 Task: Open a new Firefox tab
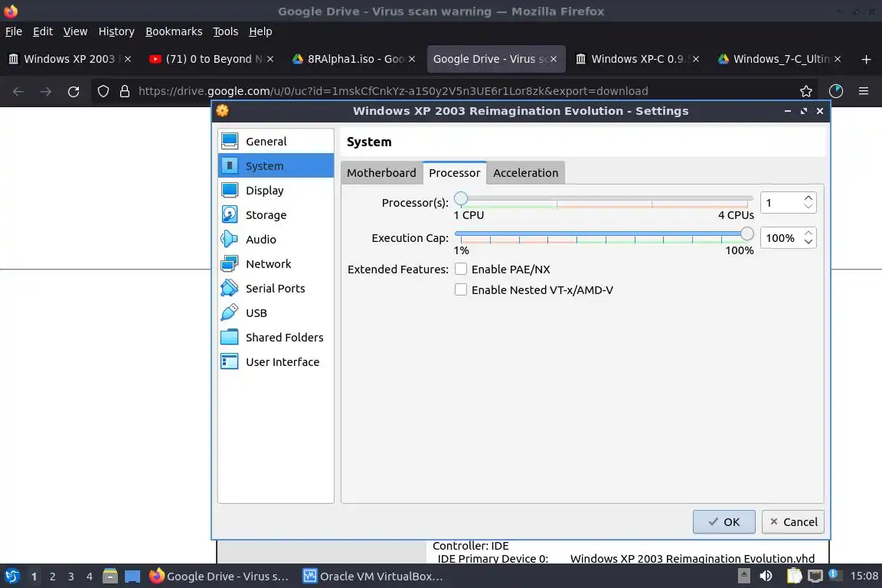(866, 59)
